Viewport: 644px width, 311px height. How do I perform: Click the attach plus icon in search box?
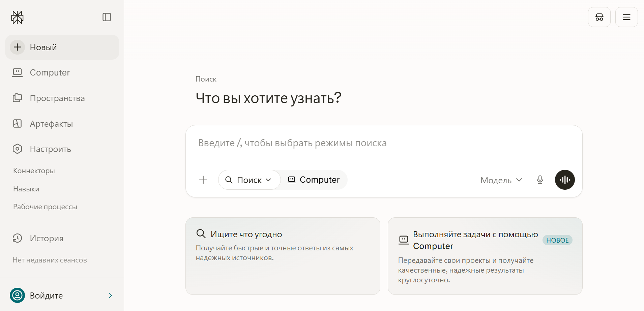tap(203, 180)
